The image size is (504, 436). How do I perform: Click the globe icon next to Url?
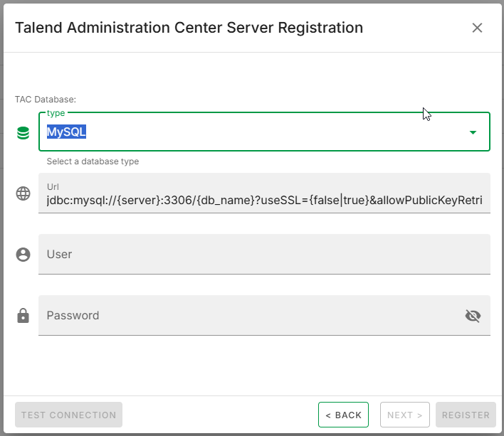(x=23, y=193)
